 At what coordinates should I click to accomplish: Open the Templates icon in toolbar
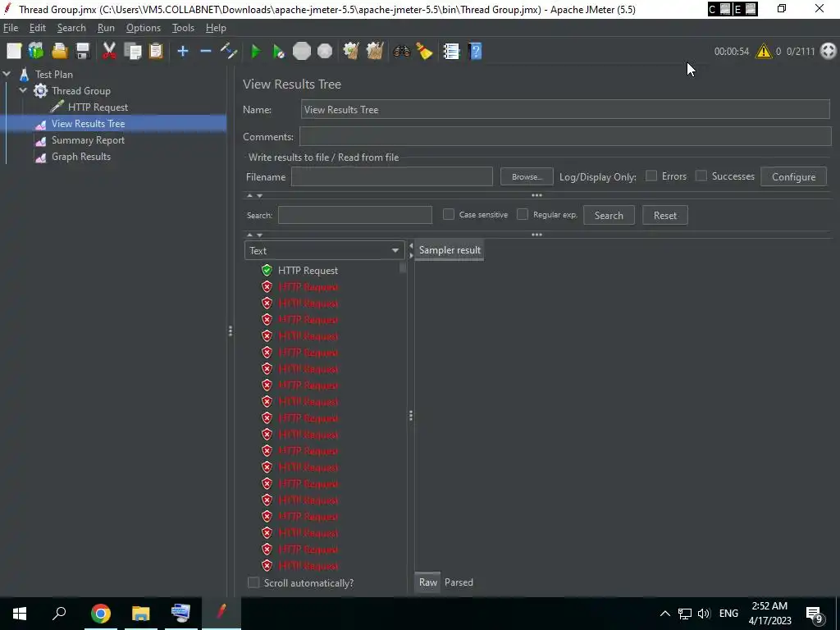point(36,52)
